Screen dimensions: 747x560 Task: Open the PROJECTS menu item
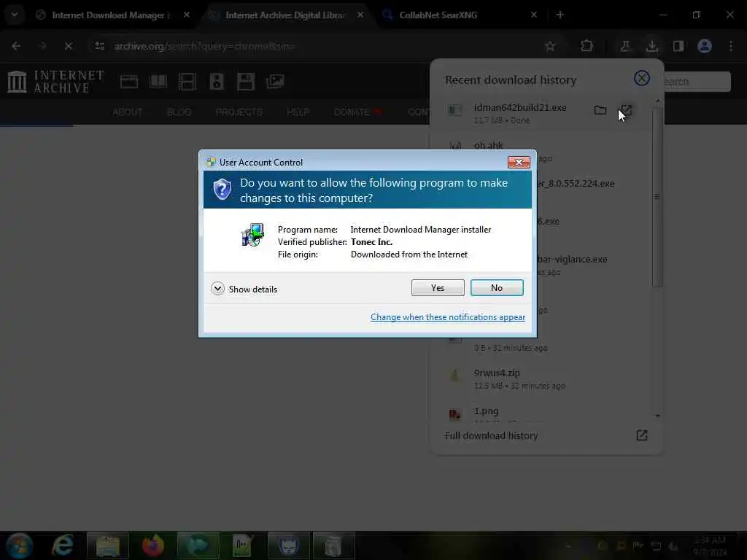pos(239,112)
